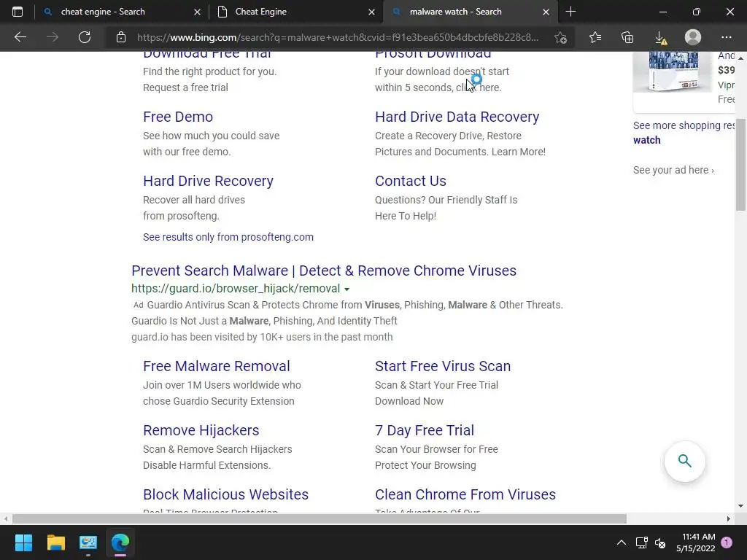This screenshot has width=747, height=560.
Task: Refresh the current Bing page
Action: pos(85,37)
